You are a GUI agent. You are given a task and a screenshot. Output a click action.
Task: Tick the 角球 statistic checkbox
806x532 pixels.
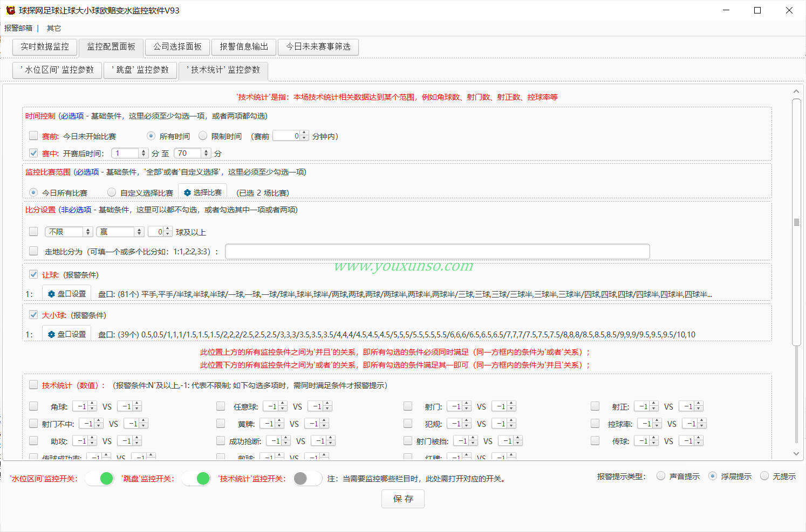point(33,406)
